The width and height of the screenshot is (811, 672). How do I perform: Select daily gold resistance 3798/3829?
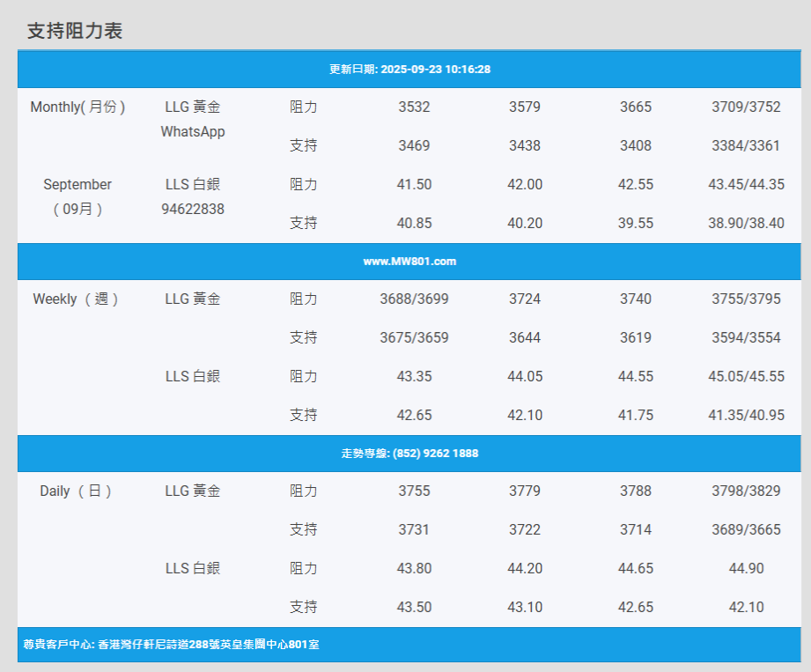[x=746, y=491]
